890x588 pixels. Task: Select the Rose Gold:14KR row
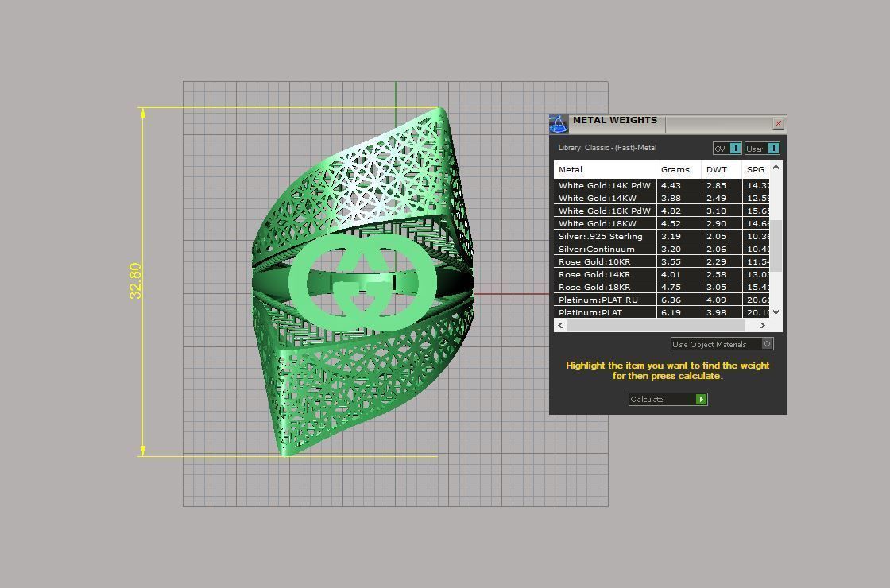pos(661,274)
